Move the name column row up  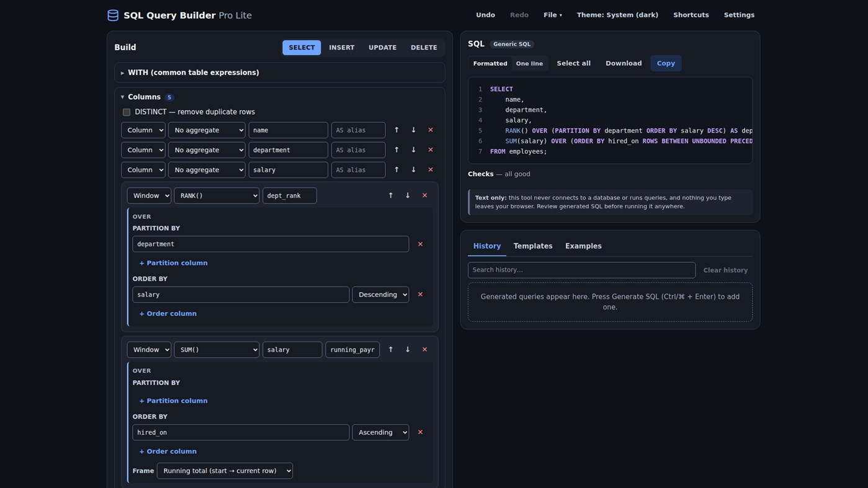pos(396,130)
